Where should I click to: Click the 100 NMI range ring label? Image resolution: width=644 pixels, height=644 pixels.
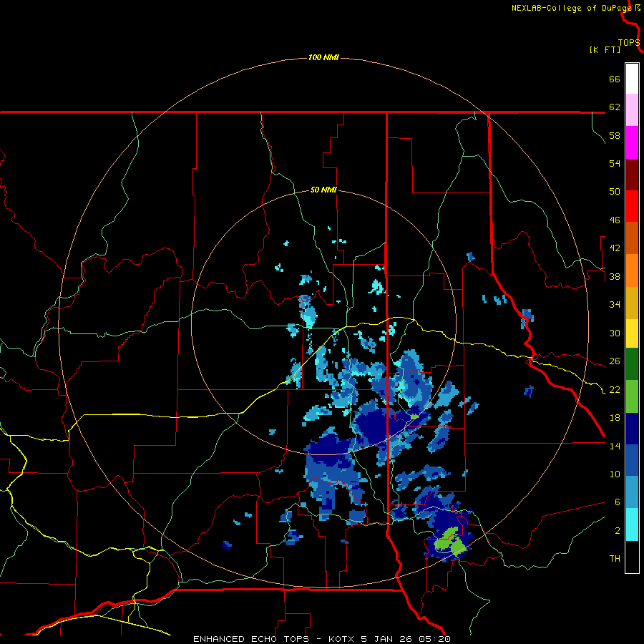pyautogui.click(x=323, y=57)
